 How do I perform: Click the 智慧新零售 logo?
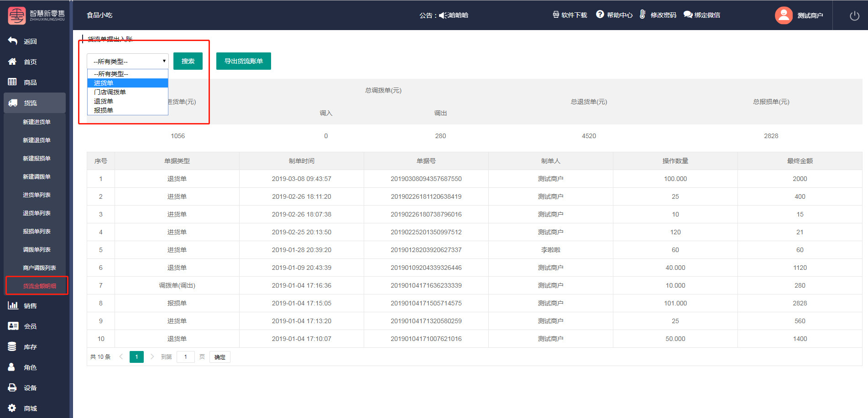coord(37,16)
